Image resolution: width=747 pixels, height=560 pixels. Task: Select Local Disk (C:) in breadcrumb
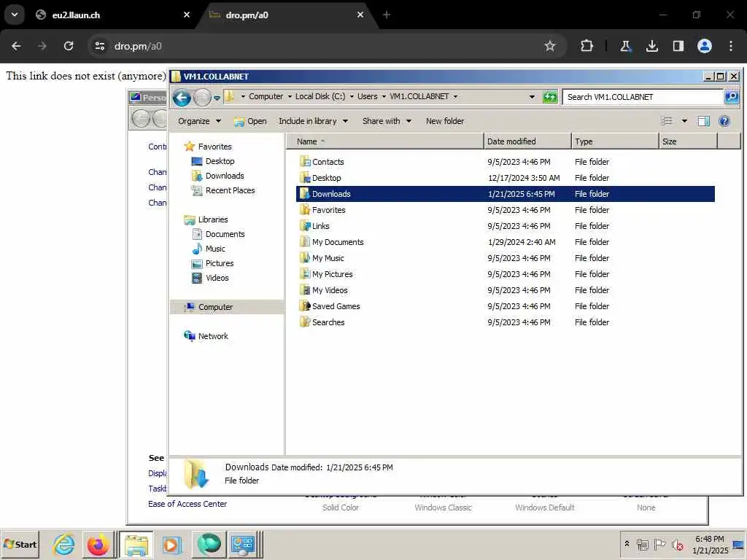click(320, 96)
